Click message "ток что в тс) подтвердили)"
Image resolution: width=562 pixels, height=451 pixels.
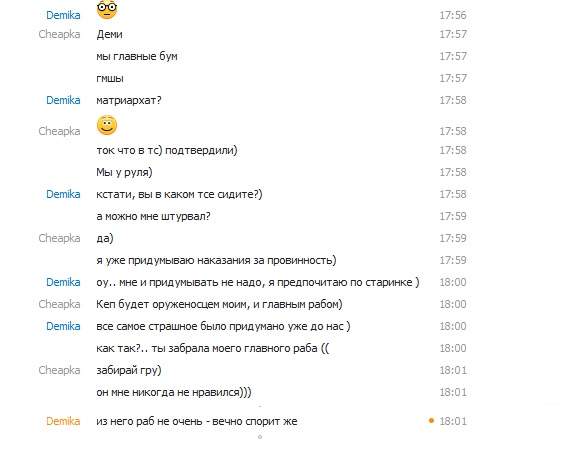pyautogui.click(x=167, y=150)
